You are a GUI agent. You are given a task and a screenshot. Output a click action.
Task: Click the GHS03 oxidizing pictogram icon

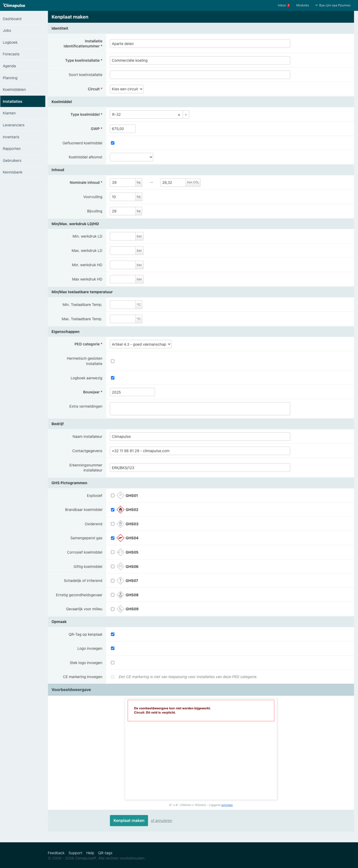coord(120,524)
